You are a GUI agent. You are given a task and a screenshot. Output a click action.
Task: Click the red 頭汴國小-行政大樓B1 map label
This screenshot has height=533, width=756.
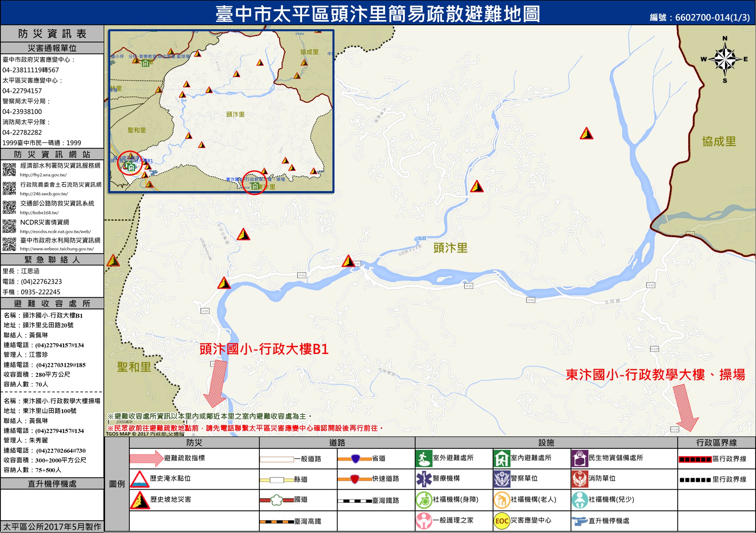[x=264, y=349]
